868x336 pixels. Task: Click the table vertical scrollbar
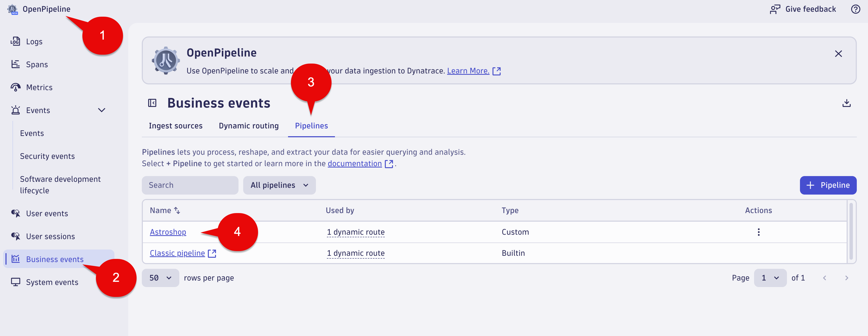point(851,232)
